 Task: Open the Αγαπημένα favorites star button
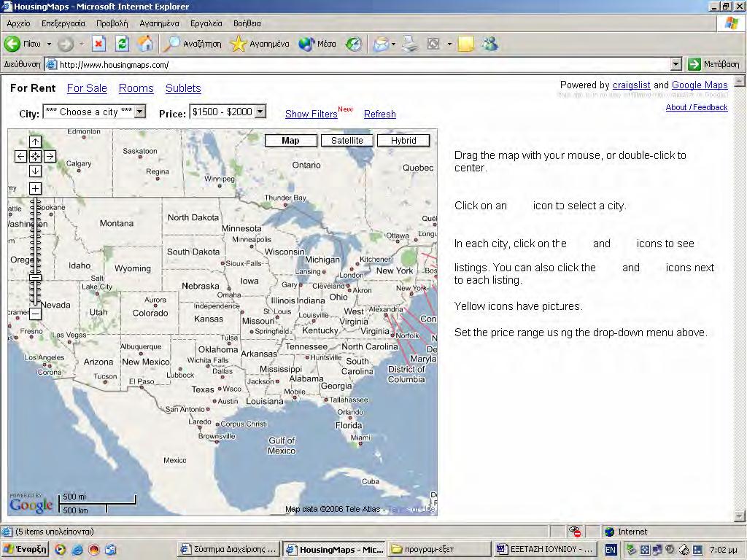[x=259, y=44]
